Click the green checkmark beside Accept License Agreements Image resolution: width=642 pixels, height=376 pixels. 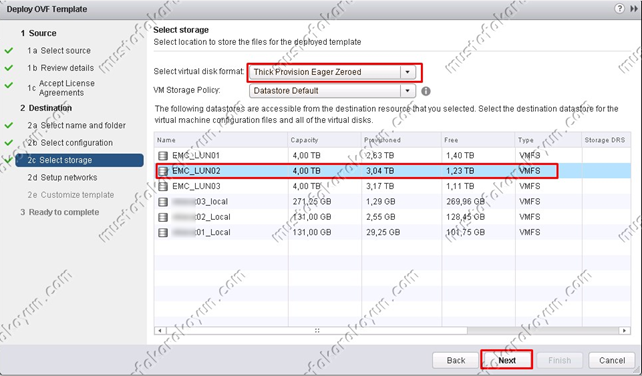[9, 85]
